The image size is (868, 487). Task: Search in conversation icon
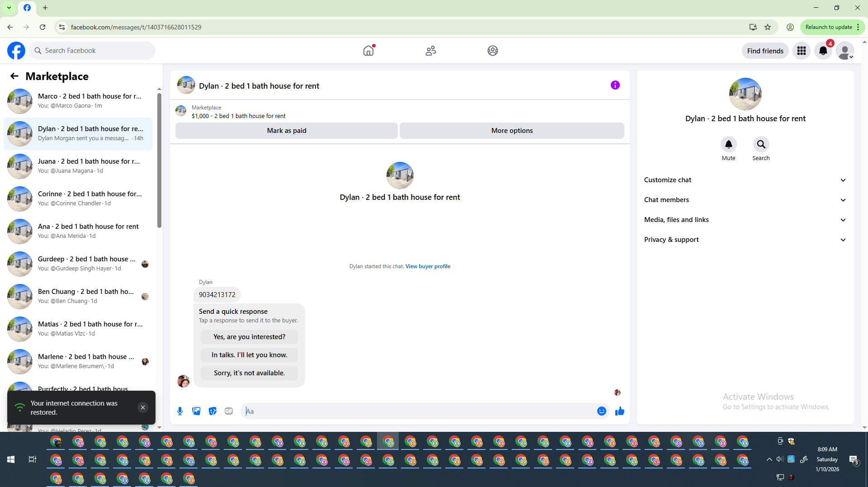[761, 144]
